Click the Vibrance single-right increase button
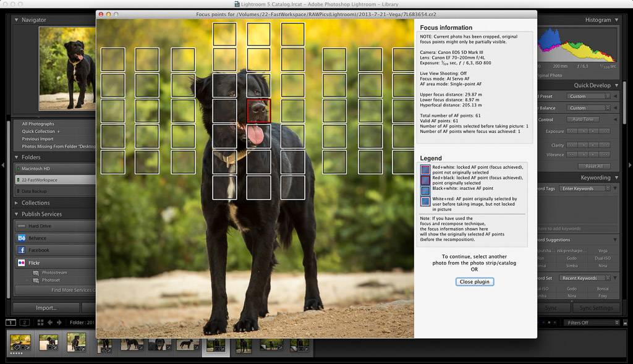 point(593,154)
